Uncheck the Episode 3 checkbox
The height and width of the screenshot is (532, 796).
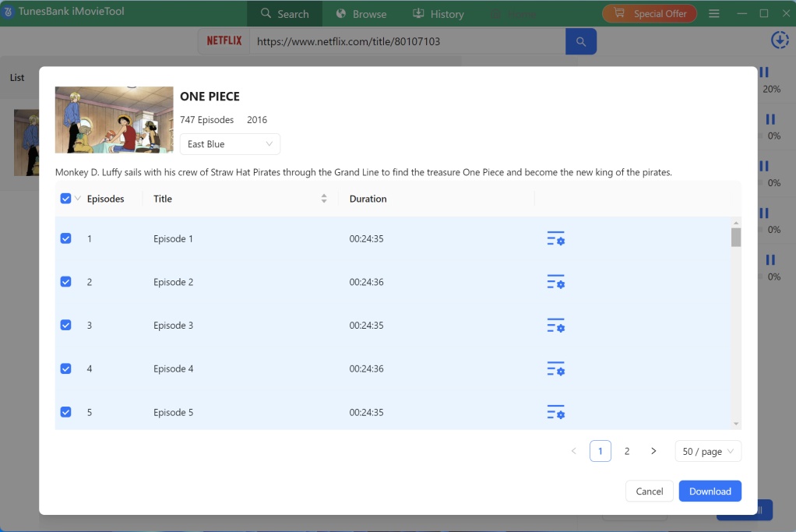(x=65, y=325)
